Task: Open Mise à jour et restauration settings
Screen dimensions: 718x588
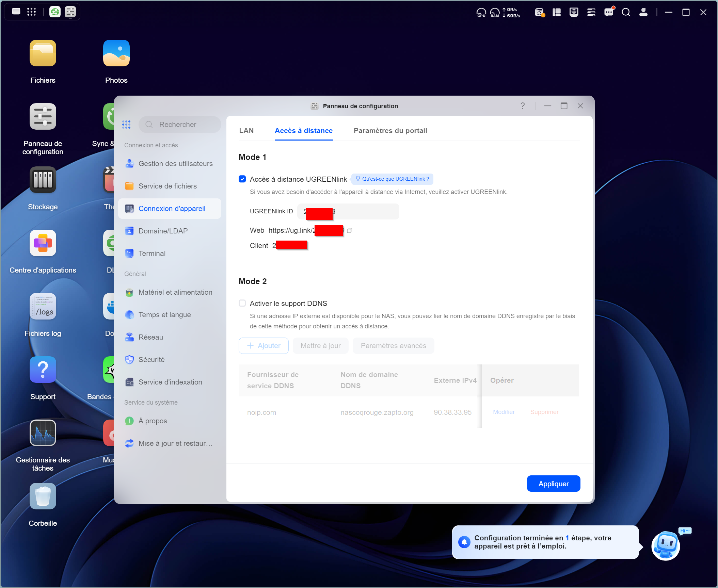Action: pyautogui.click(x=170, y=443)
